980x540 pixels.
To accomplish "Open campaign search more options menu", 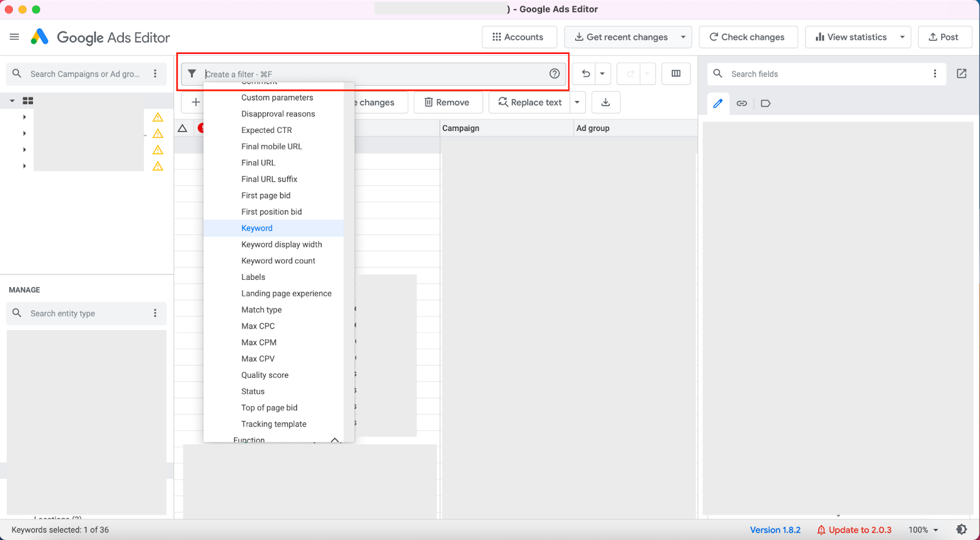I will tap(155, 73).
